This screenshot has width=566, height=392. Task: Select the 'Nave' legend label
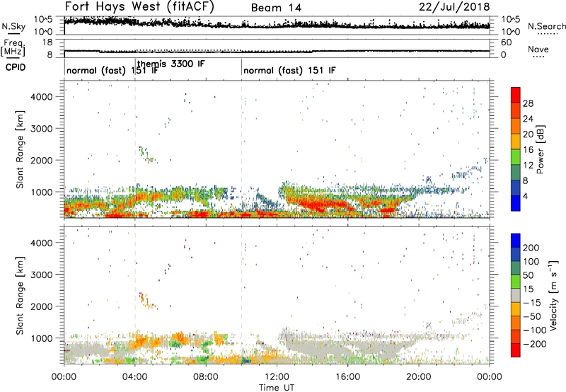538,49
